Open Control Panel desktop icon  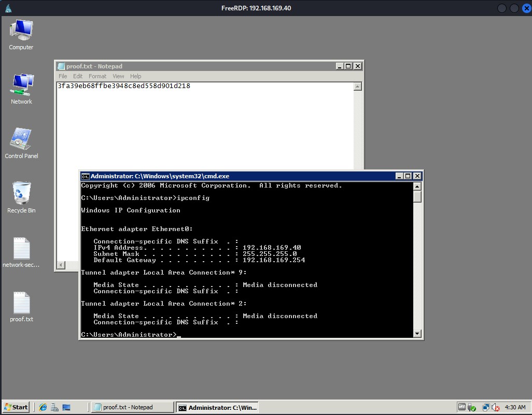pos(21,142)
